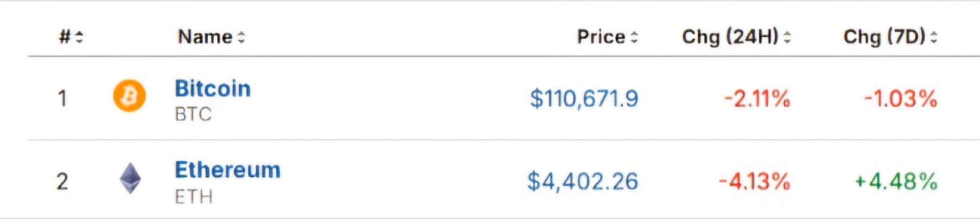The height and width of the screenshot is (219, 980).
Task: Click Bitcoin's -1.03% 7D change
Action: point(900,99)
